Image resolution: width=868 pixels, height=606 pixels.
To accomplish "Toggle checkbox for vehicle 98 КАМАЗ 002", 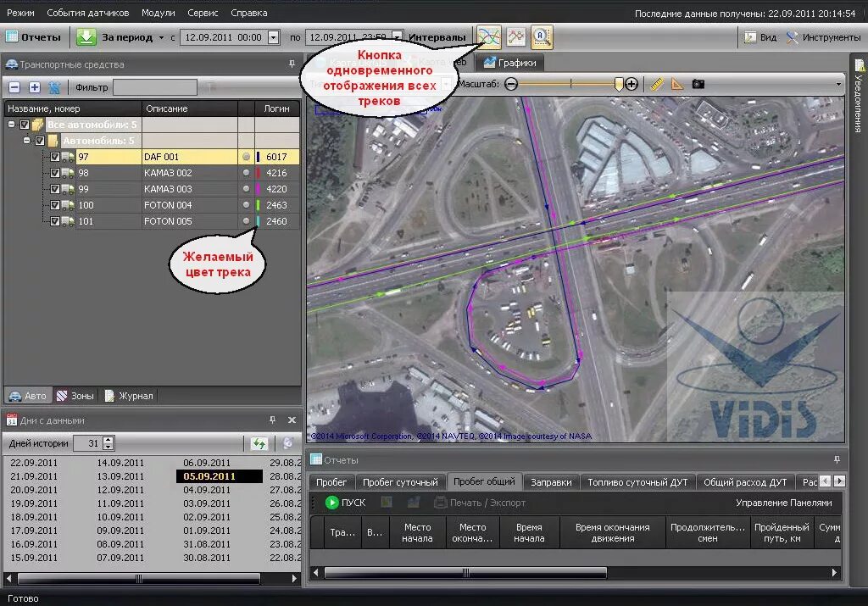I will (x=55, y=173).
